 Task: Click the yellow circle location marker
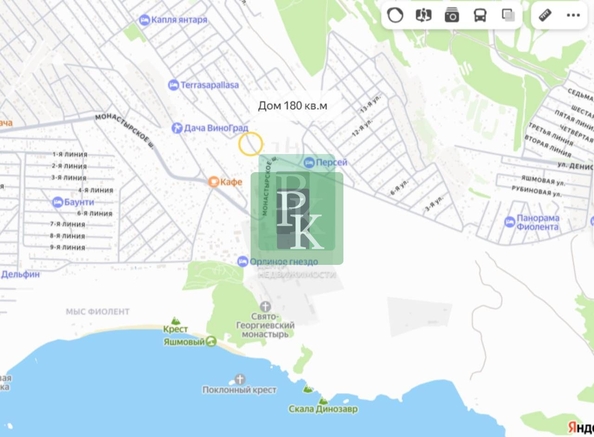250,144
